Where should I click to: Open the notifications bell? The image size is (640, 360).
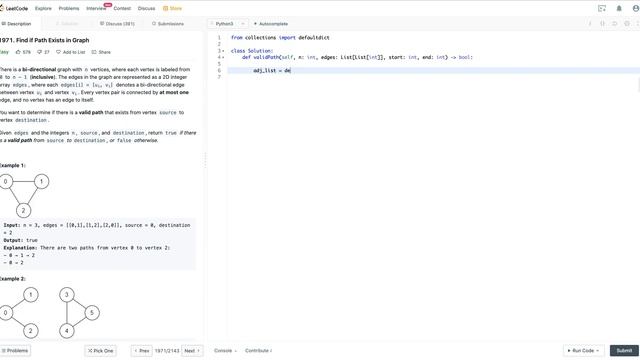(x=619, y=8)
